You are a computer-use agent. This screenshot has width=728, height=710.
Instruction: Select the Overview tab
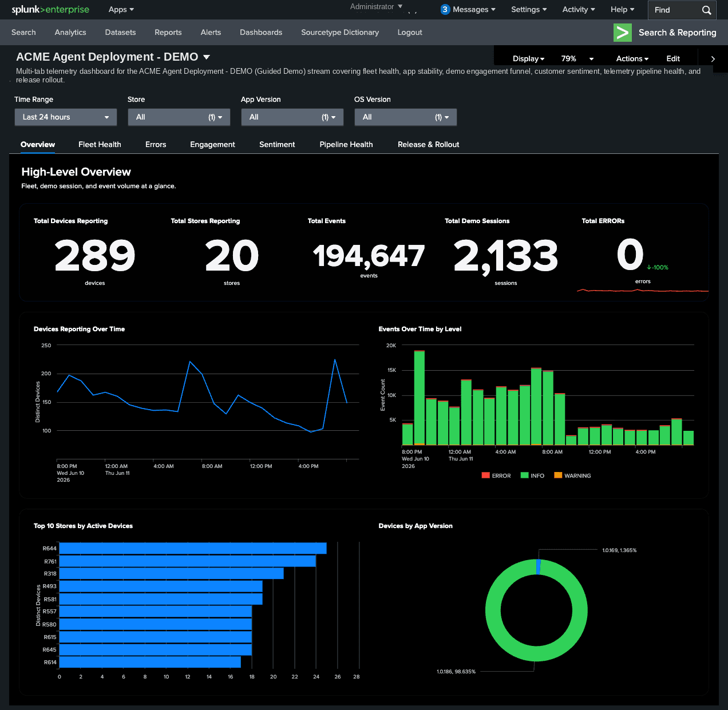click(38, 145)
